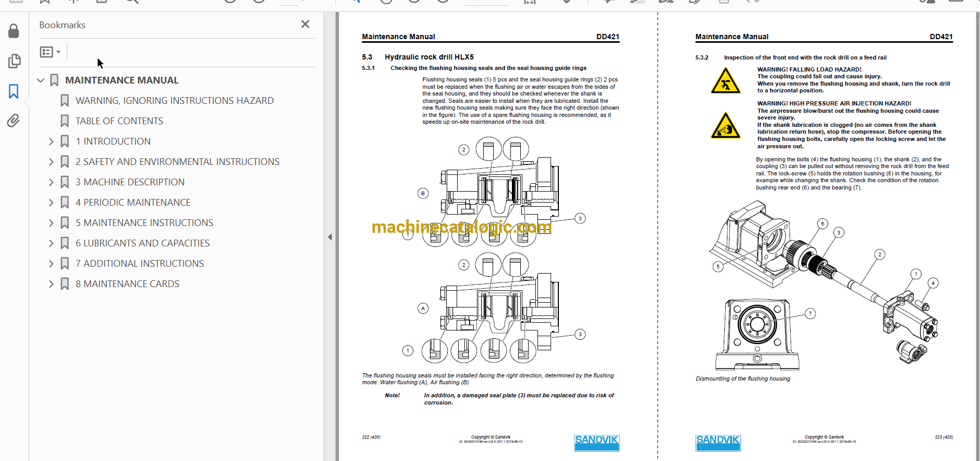Click the 'Note!' label on page 222
Image resolution: width=980 pixels, height=461 pixels.
click(392, 396)
